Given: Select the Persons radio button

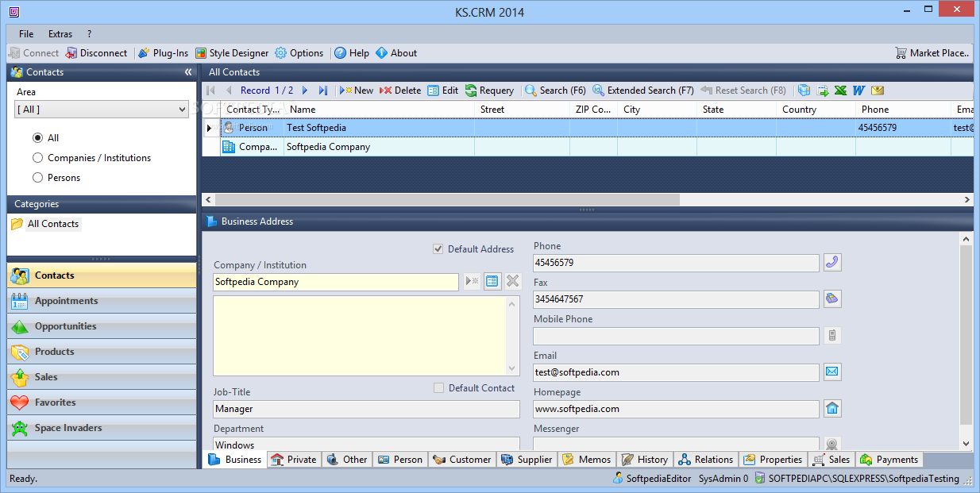Looking at the screenshot, I should point(37,178).
